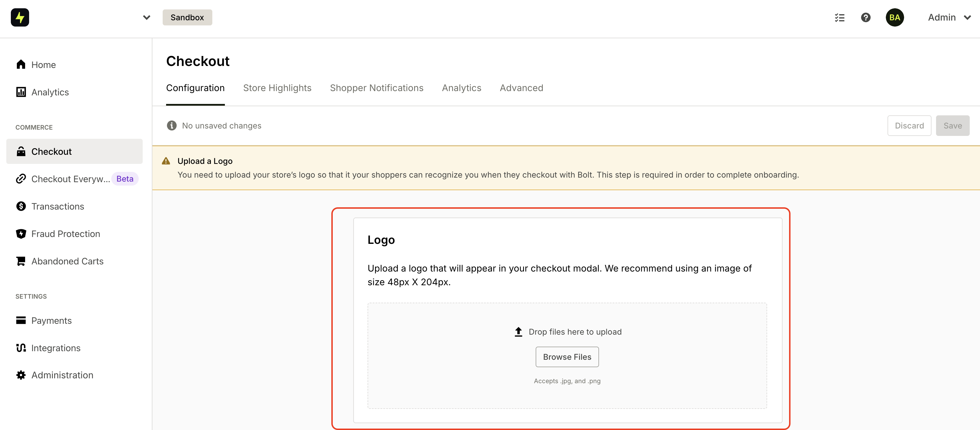This screenshot has height=430, width=980.
Task: Click the BA user avatar
Action: click(894, 17)
